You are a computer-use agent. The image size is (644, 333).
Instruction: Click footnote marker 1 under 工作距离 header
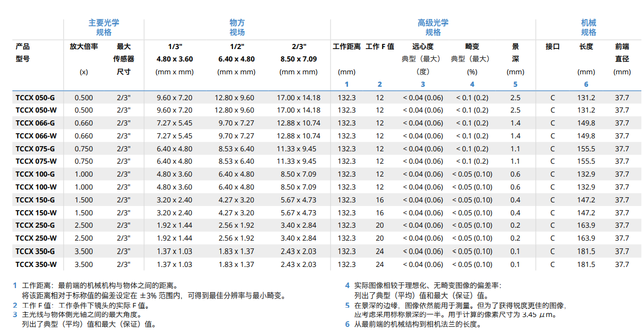tap(347, 84)
